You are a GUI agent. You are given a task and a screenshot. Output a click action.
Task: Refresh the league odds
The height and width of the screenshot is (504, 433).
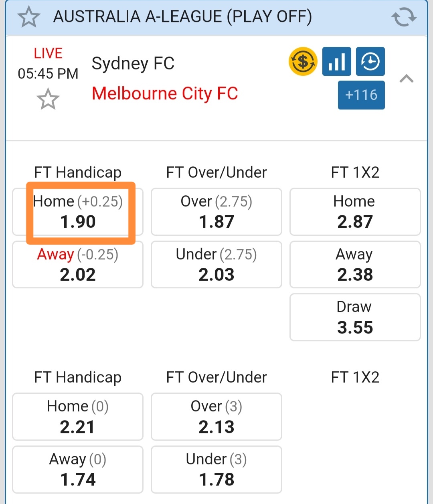click(x=404, y=17)
